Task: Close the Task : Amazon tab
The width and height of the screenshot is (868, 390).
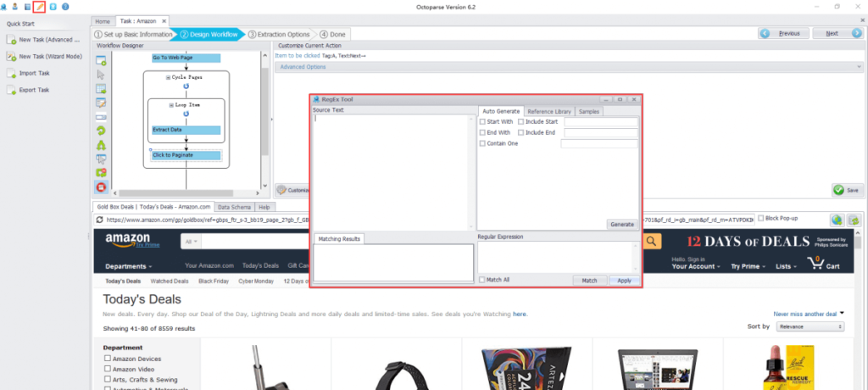Action: click(164, 21)
